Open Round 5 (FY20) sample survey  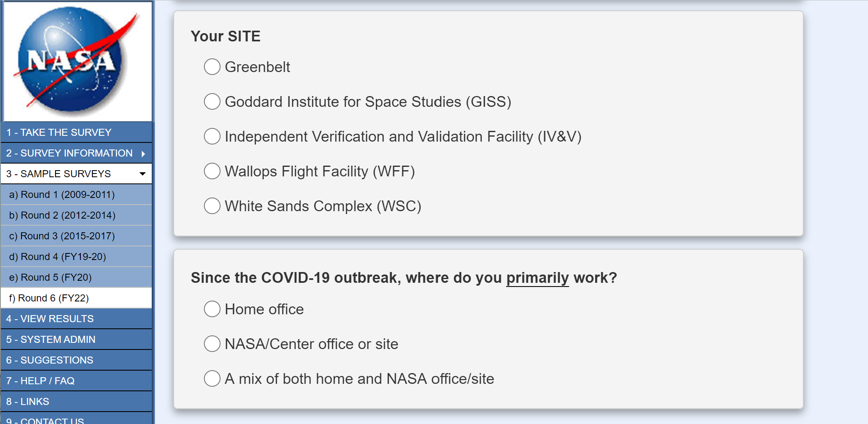click(50, 277)
